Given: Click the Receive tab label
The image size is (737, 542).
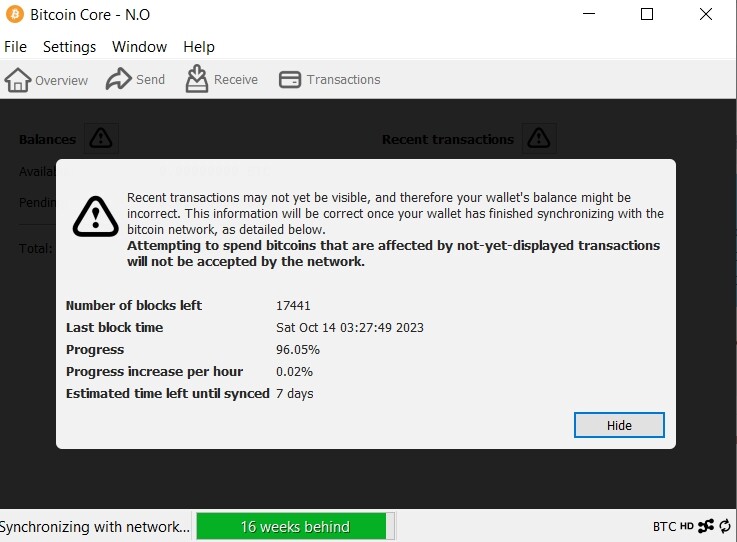Looking at the screenshot, I should pyautogui.click(x=236, y=79).
